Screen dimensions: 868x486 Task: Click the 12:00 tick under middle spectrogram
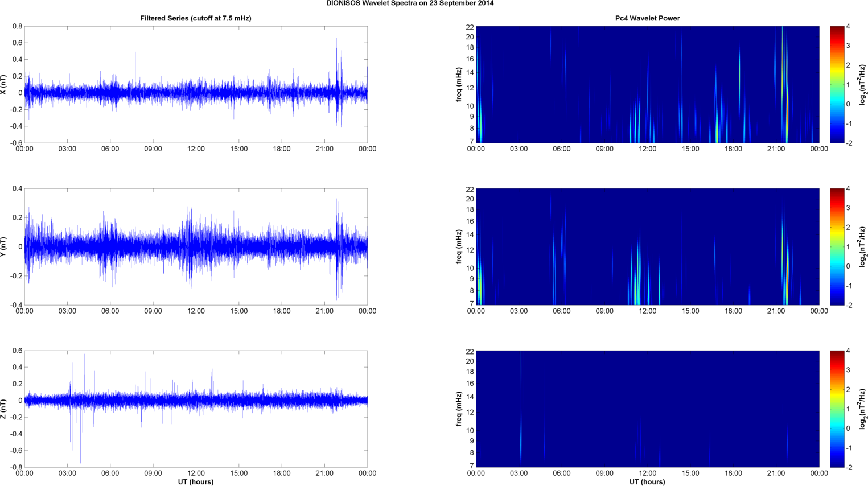(647, 311)
